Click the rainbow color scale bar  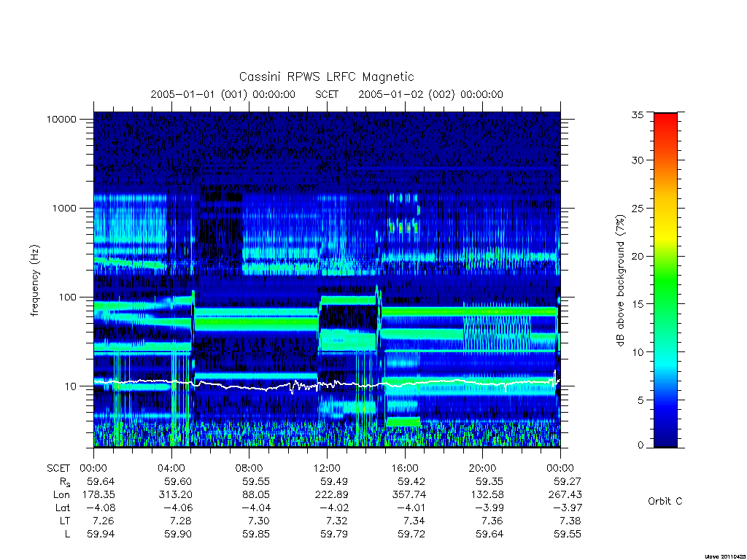point(665,280)
